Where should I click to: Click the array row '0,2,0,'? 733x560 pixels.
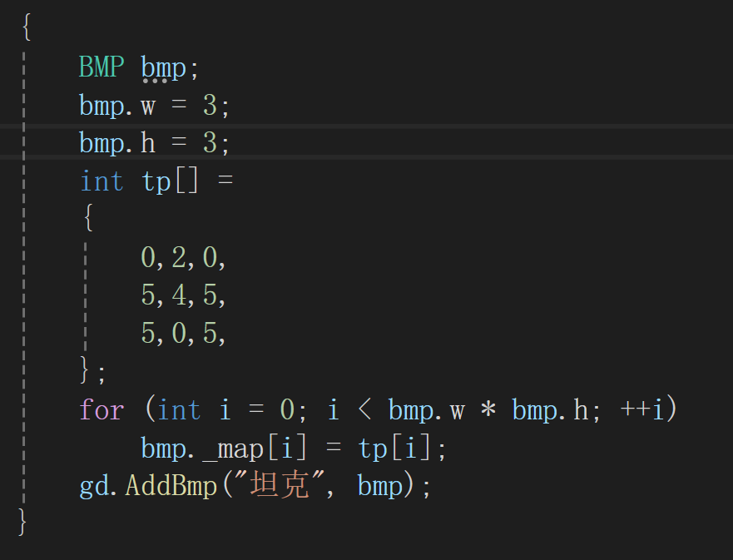pyautogui.click(x=183, y=258)
